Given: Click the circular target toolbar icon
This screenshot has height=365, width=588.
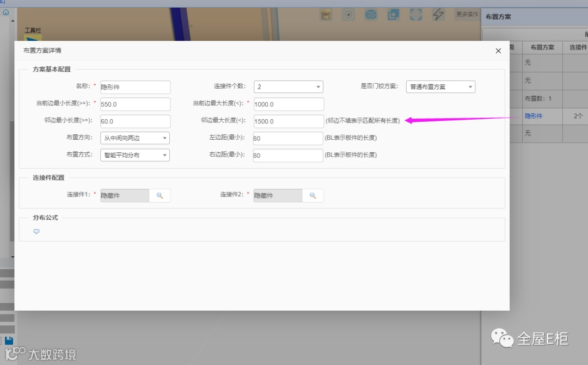Looking at the screenshot, I should pos(348,15).
